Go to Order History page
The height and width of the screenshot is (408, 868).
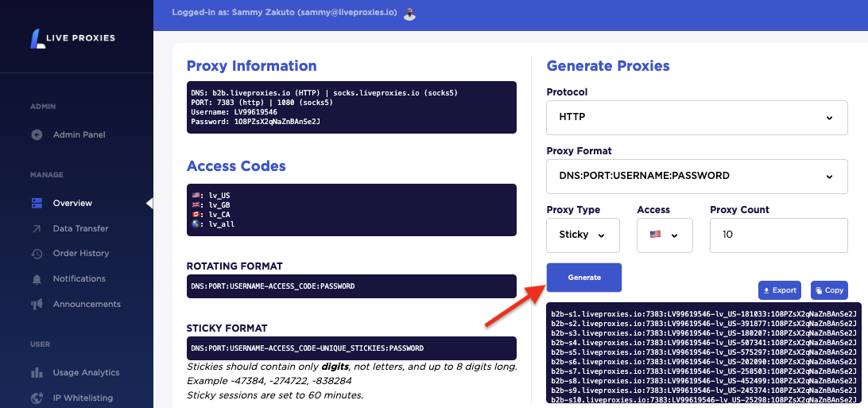pos(80,254)
